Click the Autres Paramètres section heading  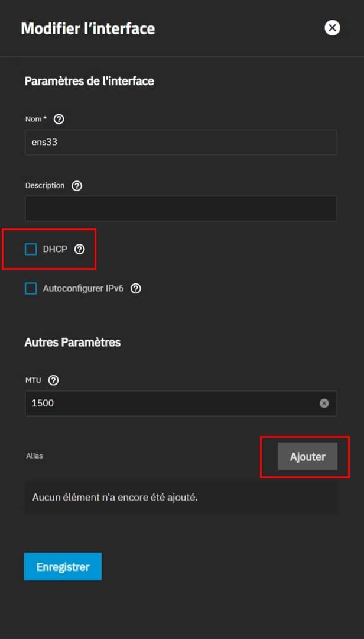72,342
